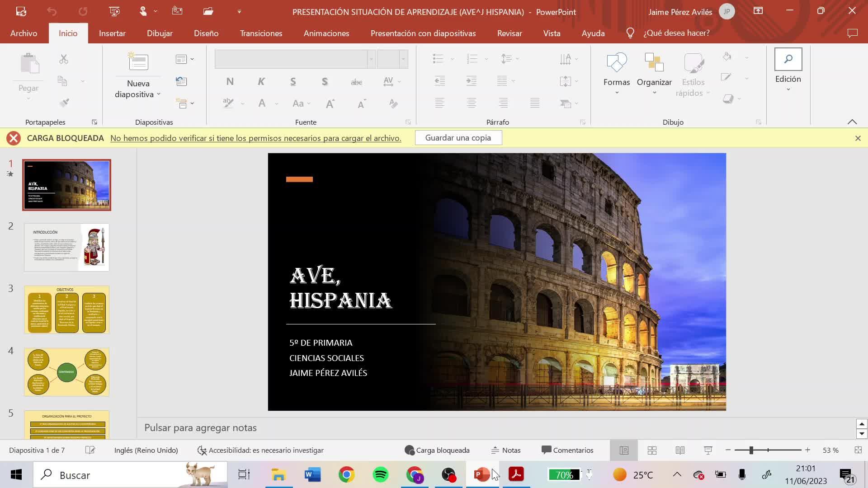
Task: Click Guardar una copia button
Action: [x=458, y=138]
